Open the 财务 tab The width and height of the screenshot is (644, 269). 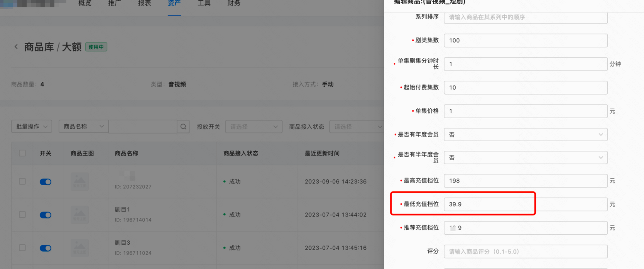(234, 3)
